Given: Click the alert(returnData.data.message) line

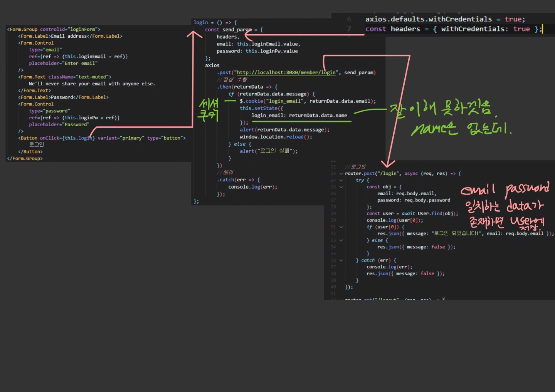Looking at the screenshot, I should 284,130.
